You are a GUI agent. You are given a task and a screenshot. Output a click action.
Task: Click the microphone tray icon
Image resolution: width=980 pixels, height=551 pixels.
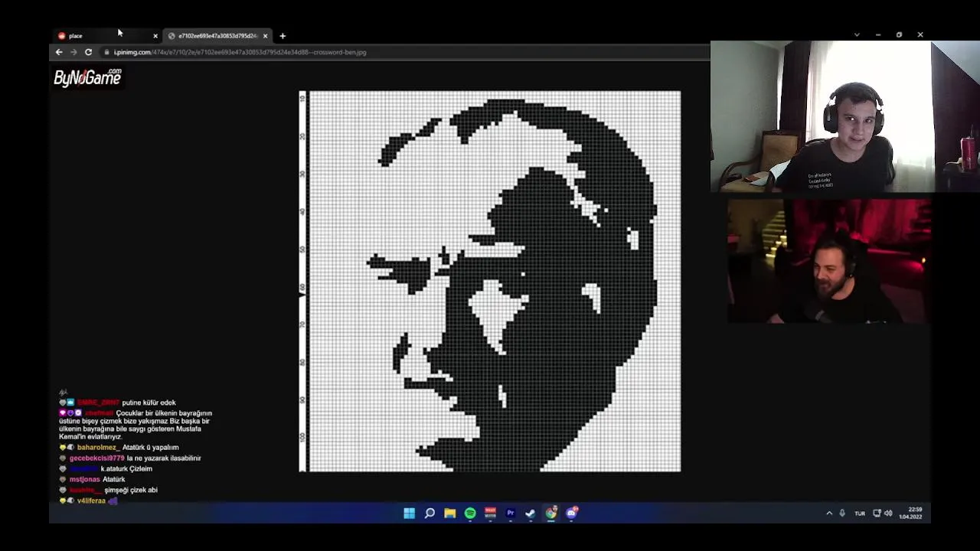coord(842,514)
